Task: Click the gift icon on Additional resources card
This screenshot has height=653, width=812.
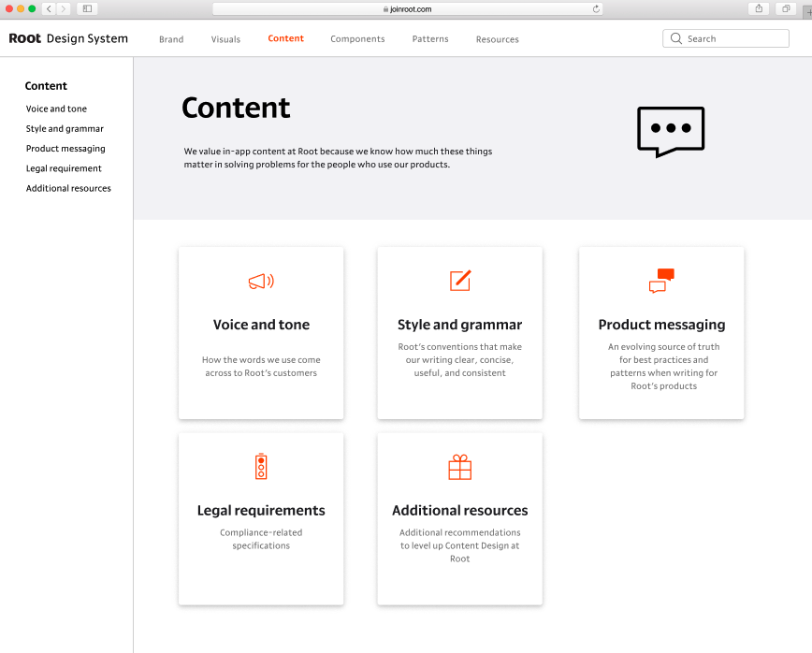Action: click(459, 466)
